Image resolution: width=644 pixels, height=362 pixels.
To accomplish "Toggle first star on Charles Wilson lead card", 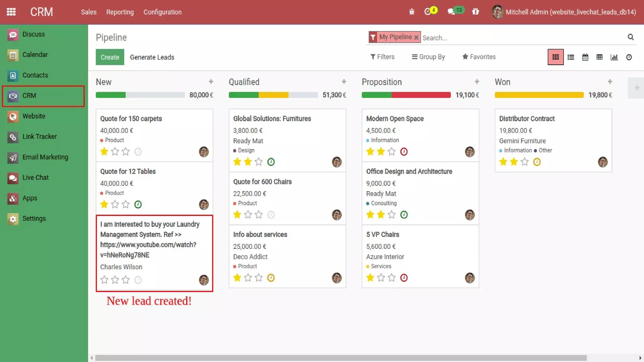I will [x=104, y=280].
